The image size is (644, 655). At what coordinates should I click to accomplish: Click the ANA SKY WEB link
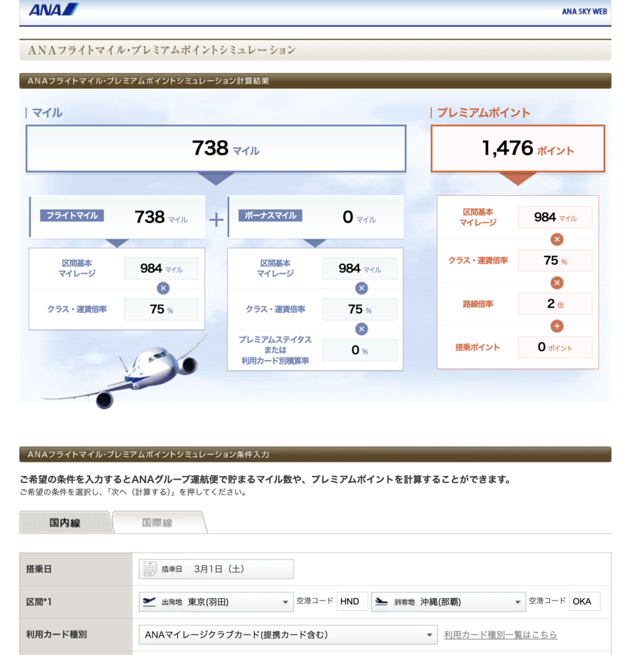585,12
